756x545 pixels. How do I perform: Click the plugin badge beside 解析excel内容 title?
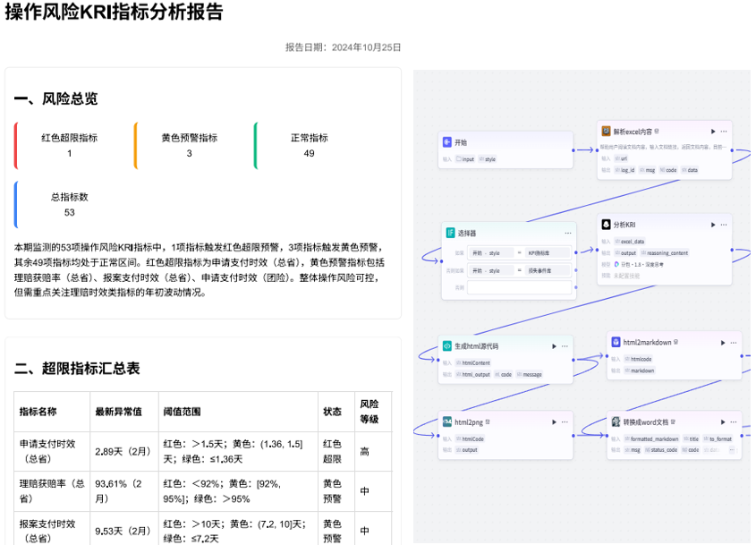click(657, 132)
